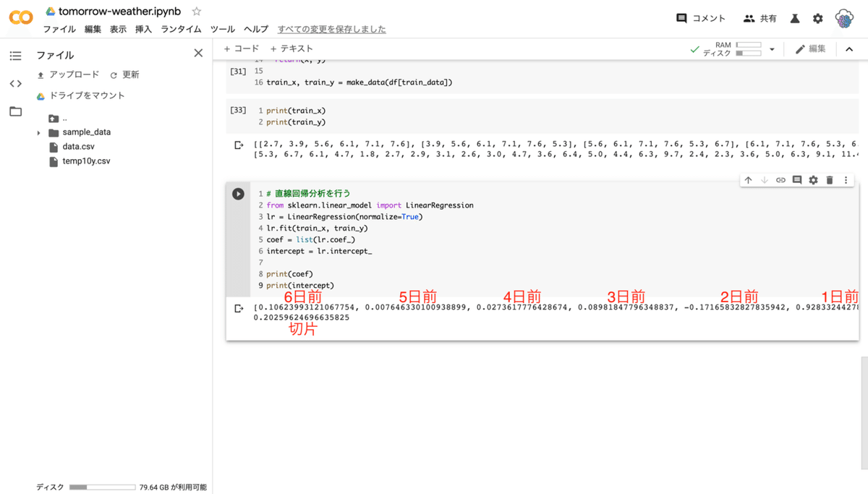The height and width of the screenshot is (494, 868).
Task: Open cell settings gear in the cell toolbar
Action: coord(814,180)
